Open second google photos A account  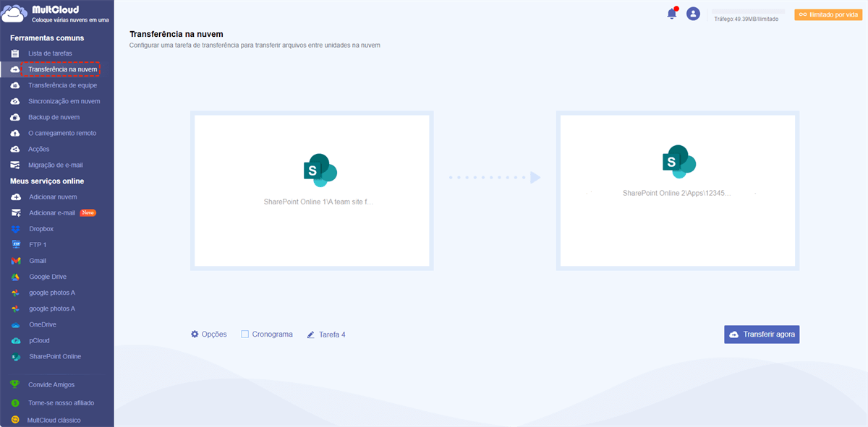click(x=52, y=309)
